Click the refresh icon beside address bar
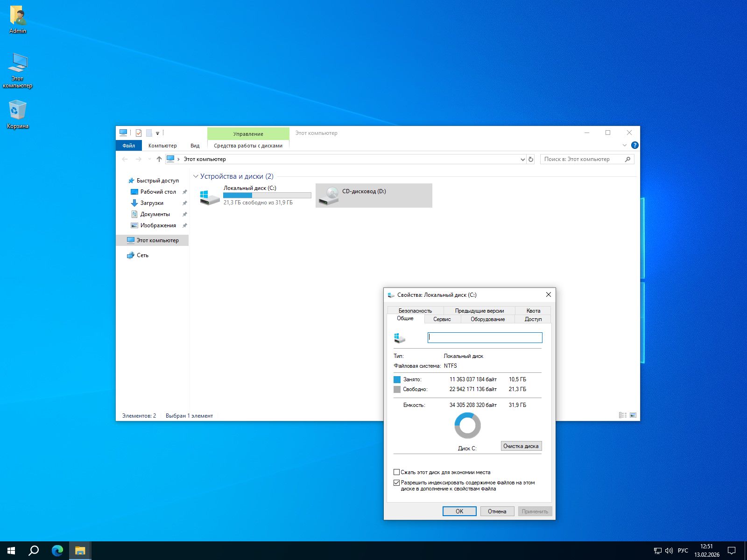The width and height of the screenshot is (747, 560). click(530, 160)
